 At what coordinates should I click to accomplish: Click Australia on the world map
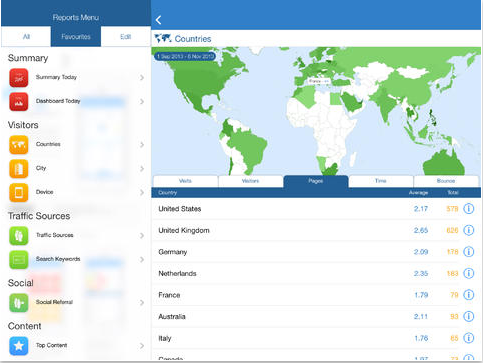point(443,163)
